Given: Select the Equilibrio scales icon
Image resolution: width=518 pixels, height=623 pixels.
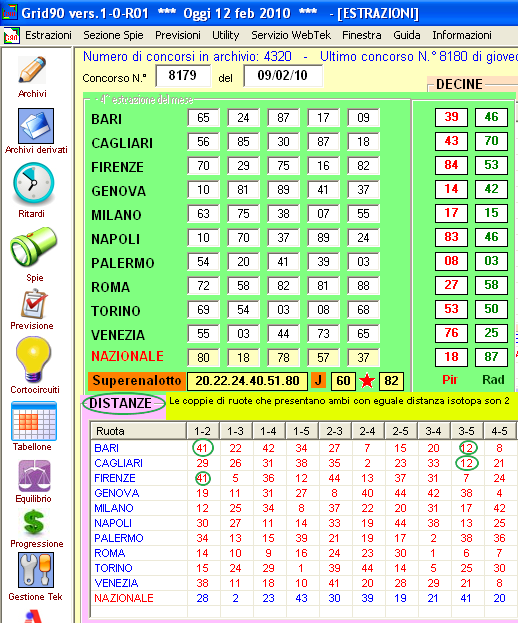Looking at the screenshot, I should click(34, 476).
